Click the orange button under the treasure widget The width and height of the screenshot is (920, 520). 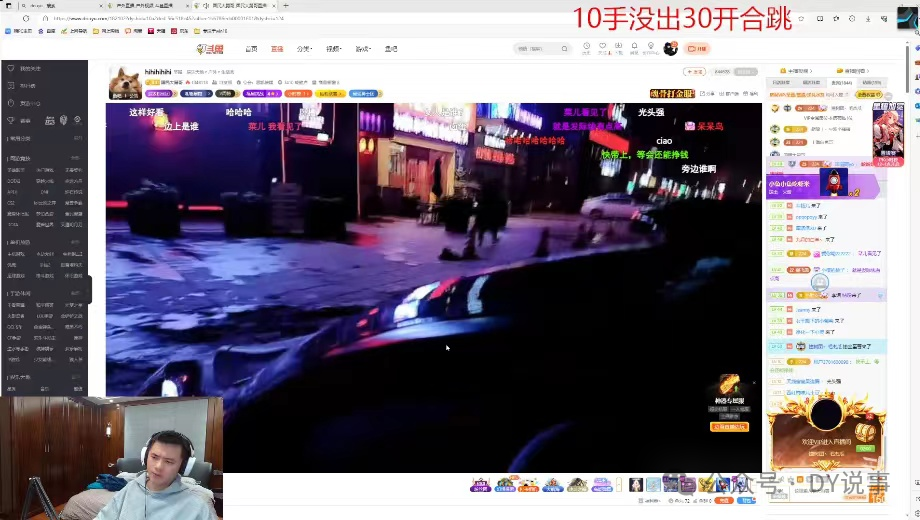[729, 427]
